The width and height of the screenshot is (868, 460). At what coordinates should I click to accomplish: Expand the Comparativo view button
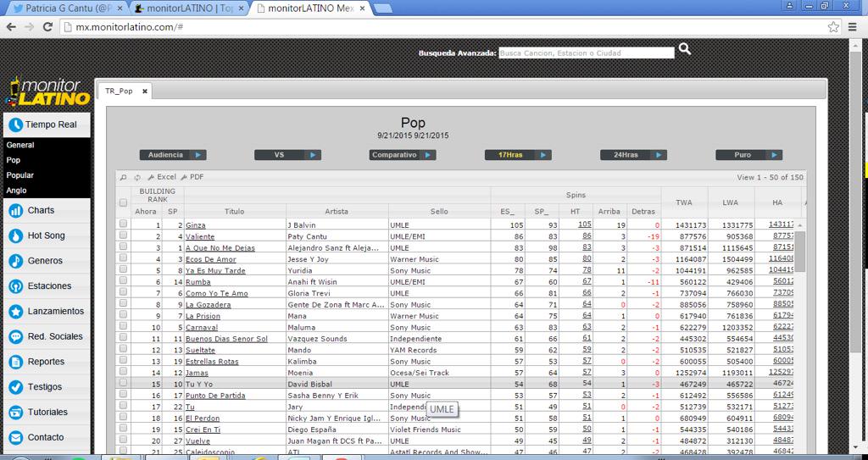[403, 155]
